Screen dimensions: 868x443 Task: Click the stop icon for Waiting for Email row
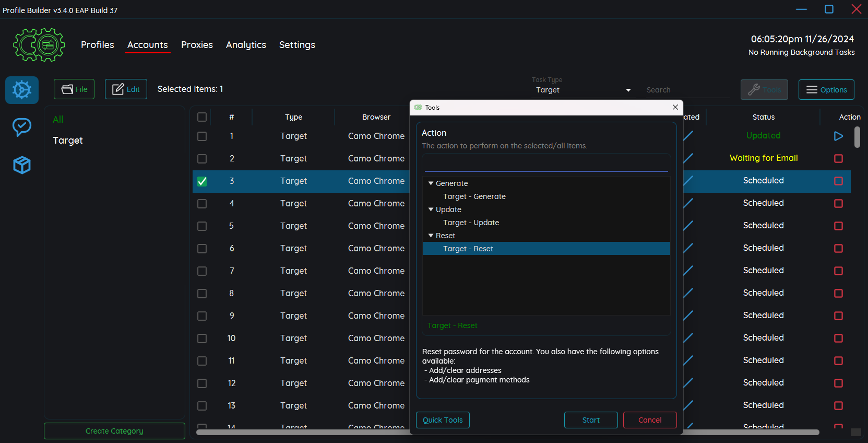[838, 158]
